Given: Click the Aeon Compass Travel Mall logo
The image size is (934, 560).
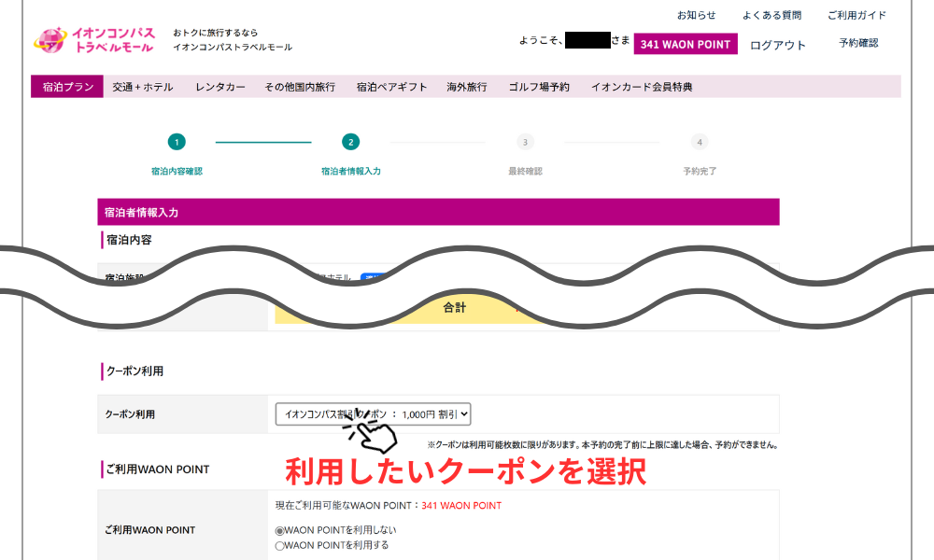Looking at the screenshot, I should 94,40.
